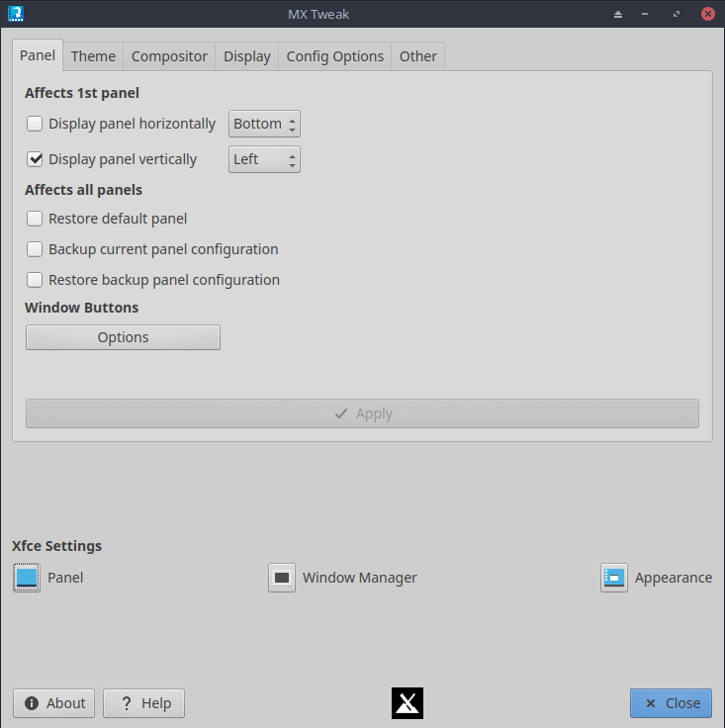Click Window Buttons Options button
The height and width of the screenshot is (728, 725).
click(123, 337)
